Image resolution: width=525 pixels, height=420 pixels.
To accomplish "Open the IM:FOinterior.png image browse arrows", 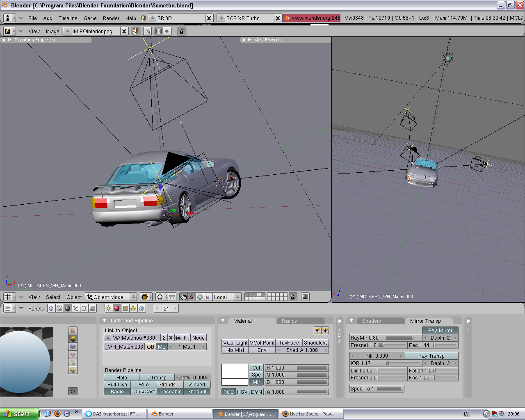I will tap(68, 31).
